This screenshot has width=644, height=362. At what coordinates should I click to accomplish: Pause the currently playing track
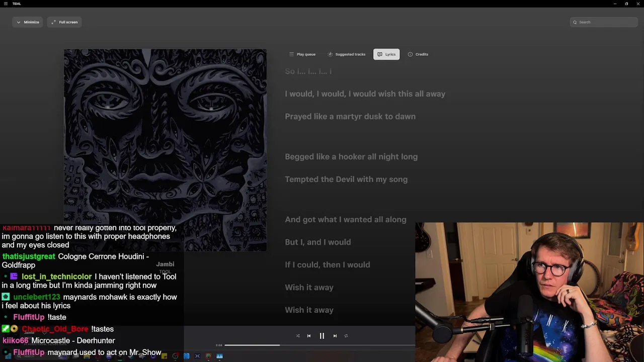pos(322,336)
